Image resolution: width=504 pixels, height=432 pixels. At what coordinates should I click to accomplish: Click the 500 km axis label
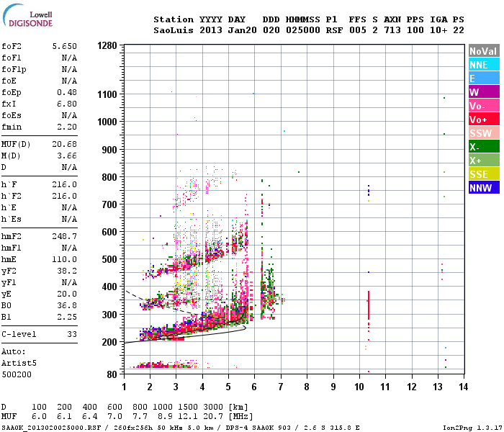click(109, 259)
